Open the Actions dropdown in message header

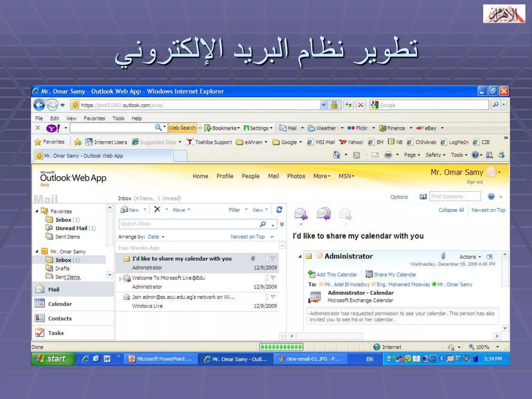pos(470,257)
